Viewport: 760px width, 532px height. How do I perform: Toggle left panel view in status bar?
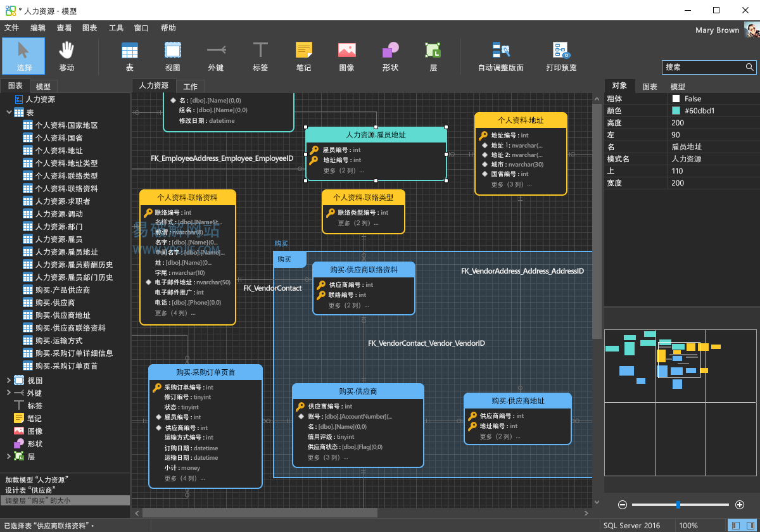(x=735, y=526)
